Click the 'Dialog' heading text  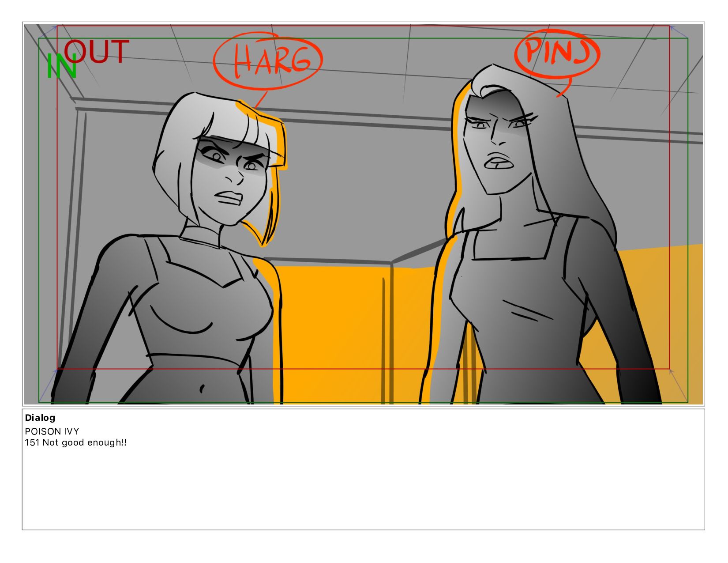pos(40,418)
